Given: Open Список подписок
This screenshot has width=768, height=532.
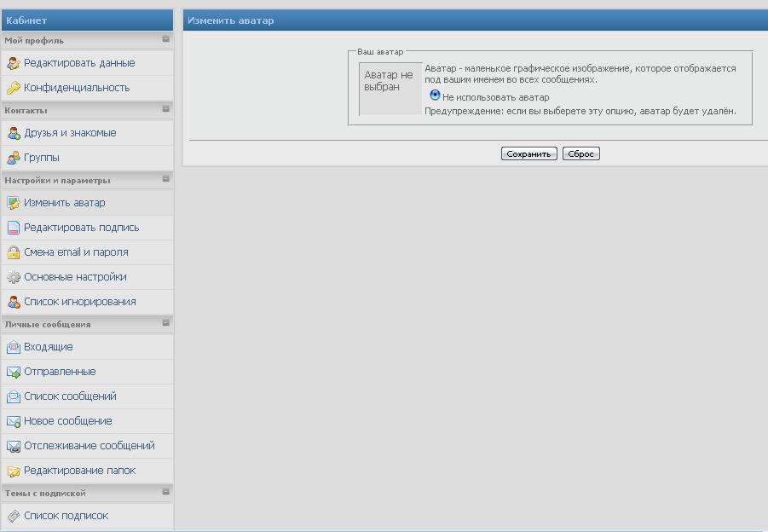Looking at the screenshot, I should pyautogui.click(x=66, y=516).
